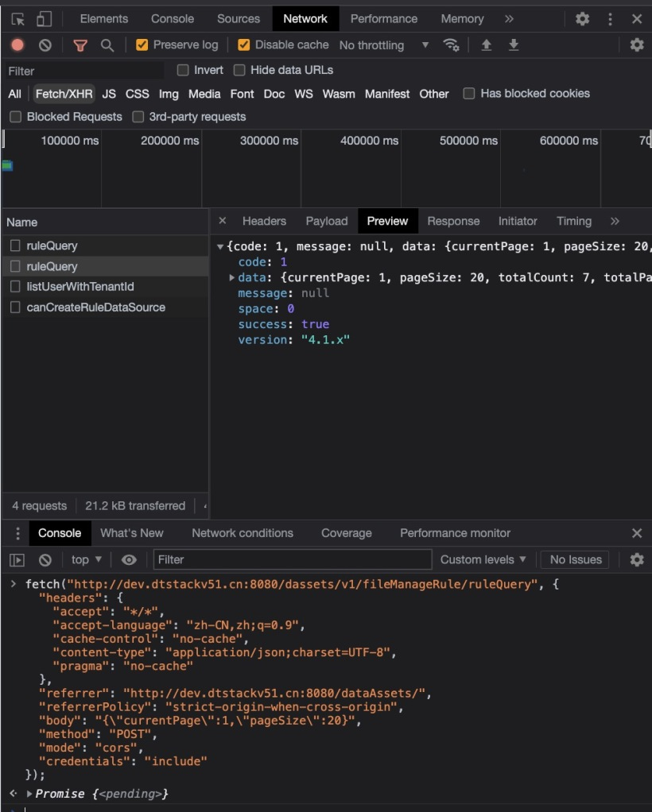This screenshot has width=652, height=812.
Task: Open the Initiator tab
Action: (x=518, y=221)
